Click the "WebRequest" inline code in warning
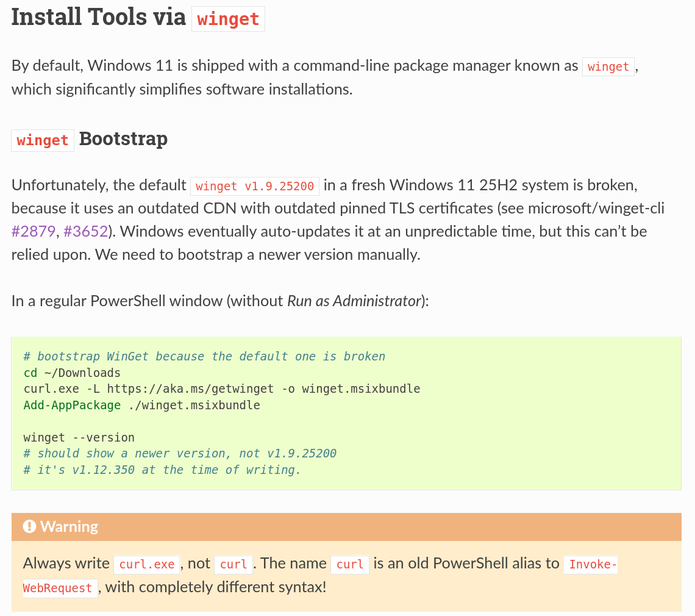Screen dimensions: 695x616 pyautogui.click(x=57, y=589)
